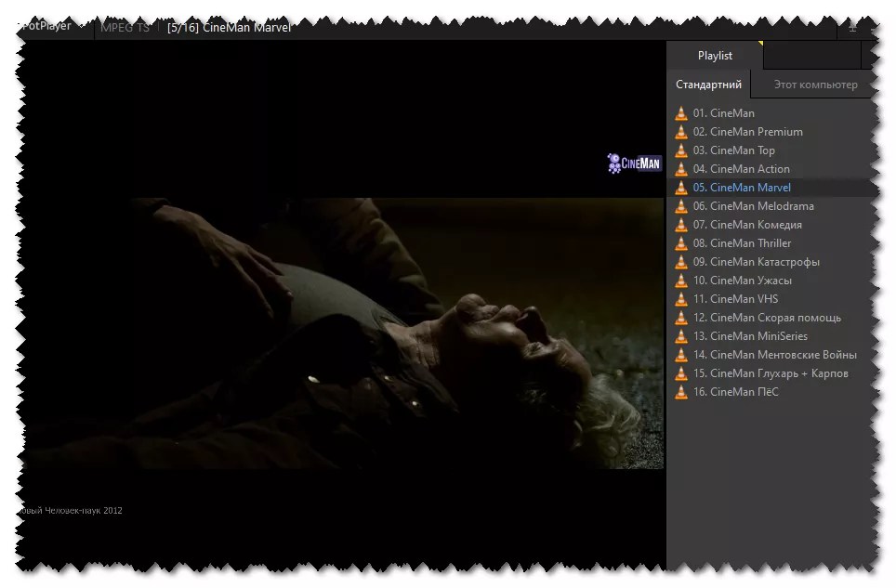The height and width of the screenshot is (588, 896).
Task: Click the cone icon beside 09. CineMan Катастрофы
Action: (680, 261)
